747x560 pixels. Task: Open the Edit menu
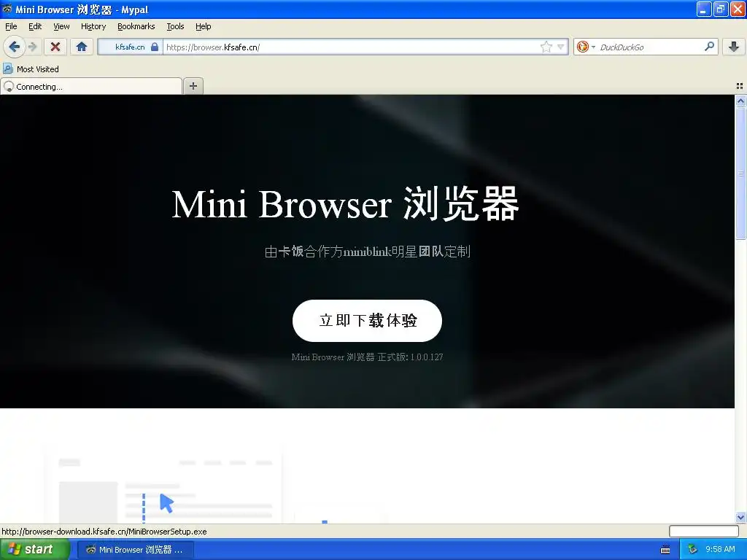35,26
